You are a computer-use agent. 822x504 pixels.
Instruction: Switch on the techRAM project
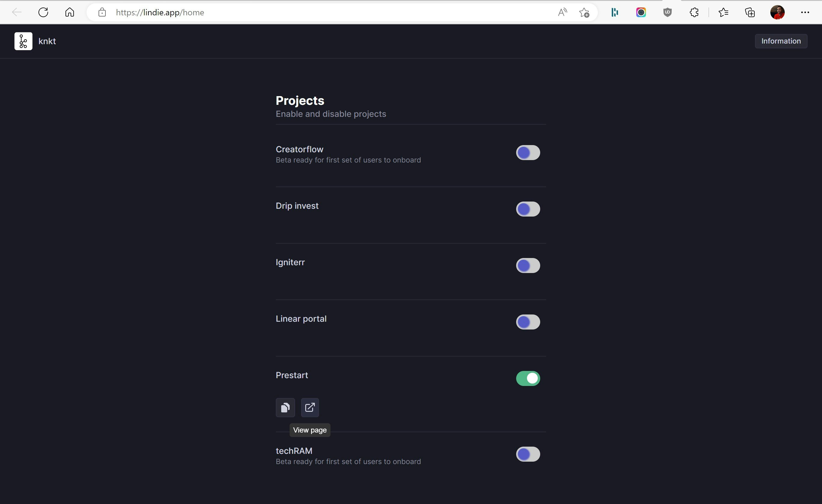(x=528, y=454)
